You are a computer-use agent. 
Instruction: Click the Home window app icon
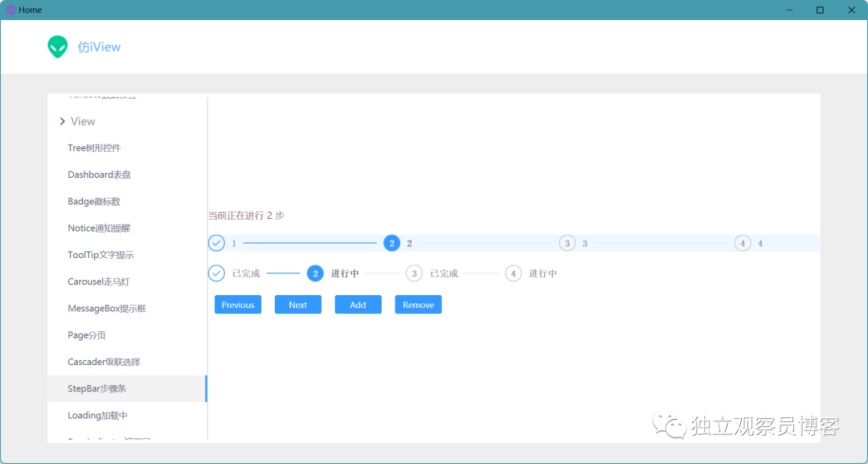(x=10, y=10)
